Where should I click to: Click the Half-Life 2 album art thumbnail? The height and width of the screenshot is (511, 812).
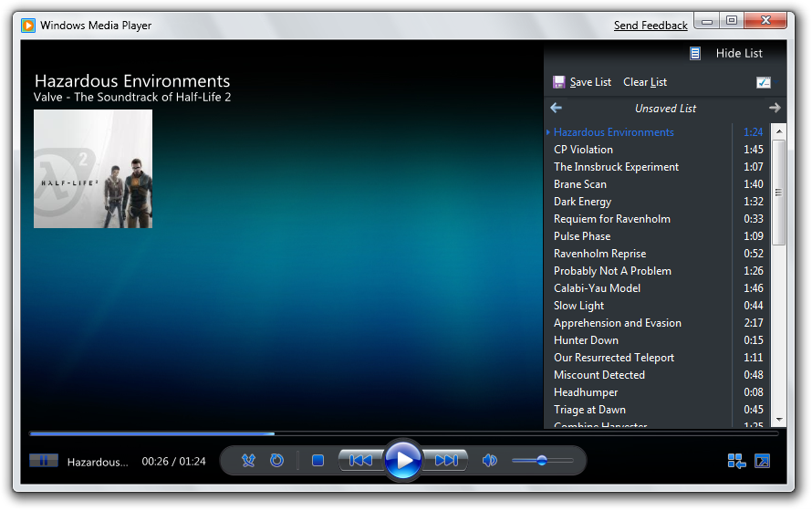click(x=93, y=169)
